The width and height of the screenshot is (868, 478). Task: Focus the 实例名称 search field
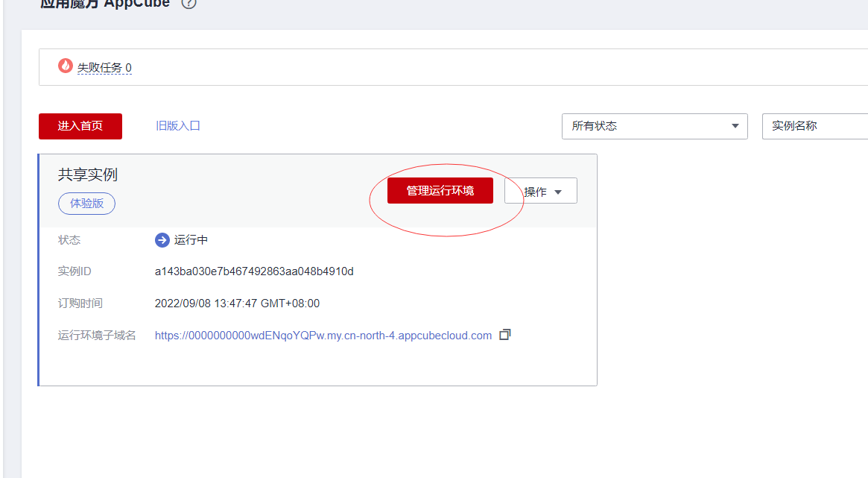(815, 126)
